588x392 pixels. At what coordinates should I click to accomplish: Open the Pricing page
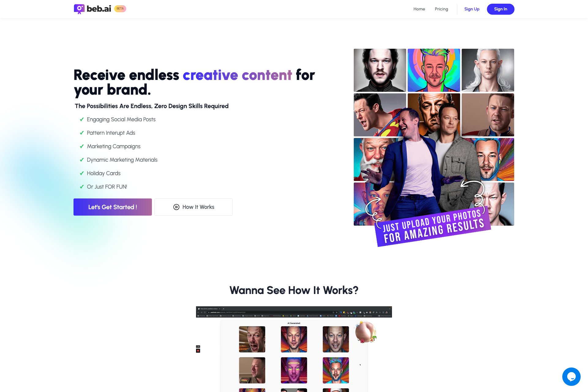click(x=441, y=9)
